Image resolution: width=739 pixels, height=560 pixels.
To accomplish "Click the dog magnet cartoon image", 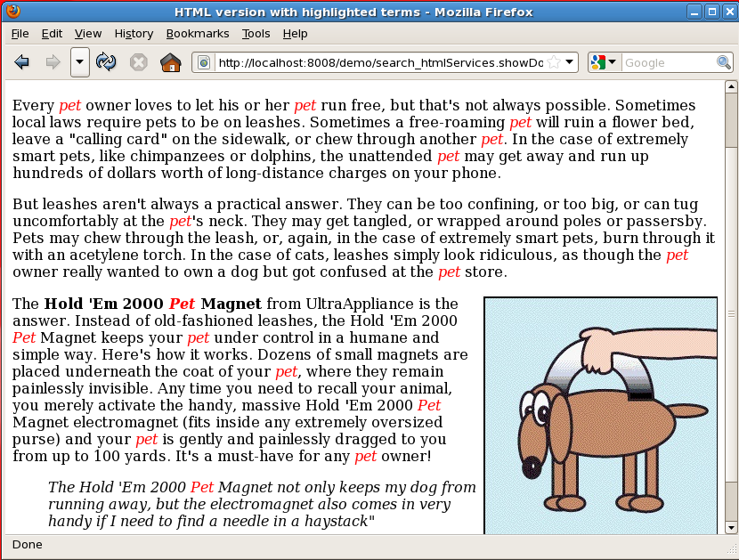I will tap(600, 415).
